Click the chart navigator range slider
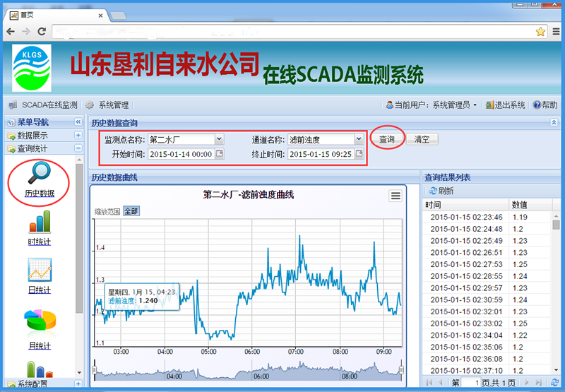Image resolution: width=565 pixels, height=392 pixels. [x=247, y=370]
